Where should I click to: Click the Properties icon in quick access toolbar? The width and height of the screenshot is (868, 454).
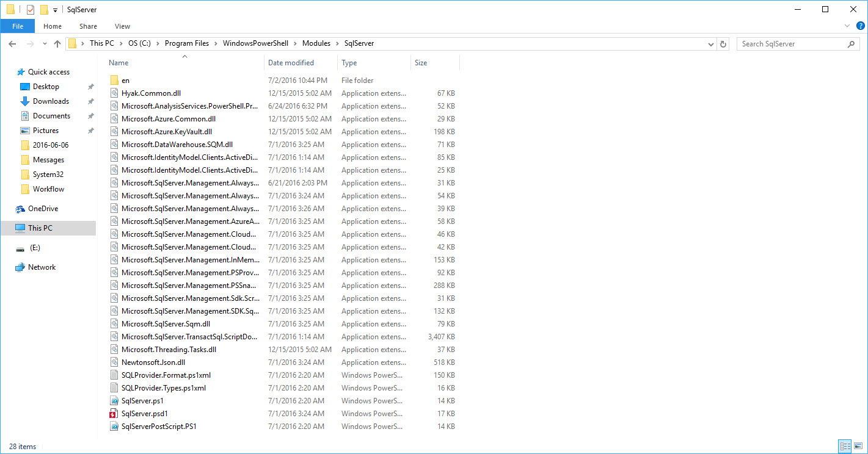[30, 9]
